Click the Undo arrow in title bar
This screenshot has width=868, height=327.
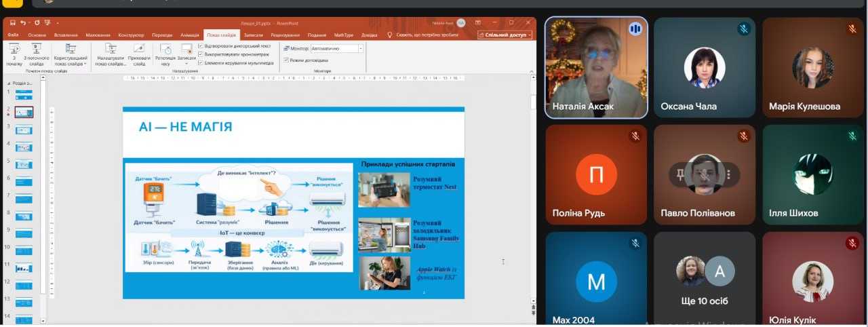pos(24,23)
